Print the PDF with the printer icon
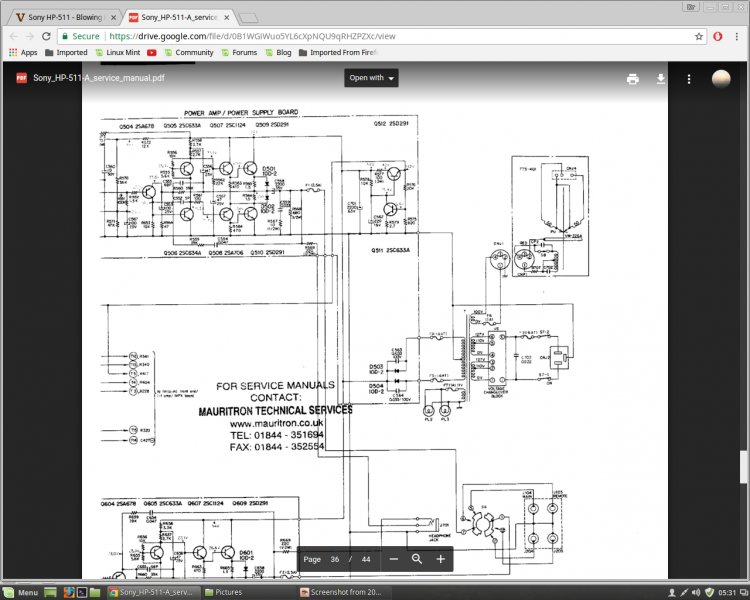Image resolution: width=750 pixels, height=600 pixels. (632, 79)
